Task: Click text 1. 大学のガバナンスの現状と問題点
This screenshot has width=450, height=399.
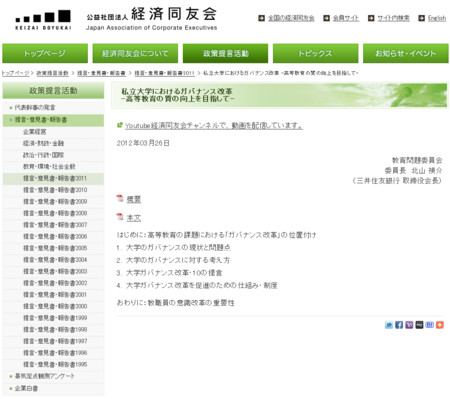Action: tap(173, 248)
